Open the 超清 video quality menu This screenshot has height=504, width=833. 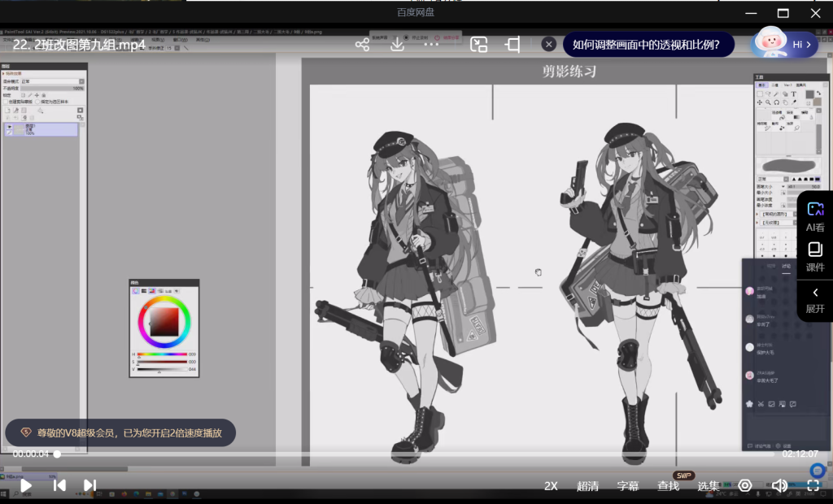(x=587, y=486)
